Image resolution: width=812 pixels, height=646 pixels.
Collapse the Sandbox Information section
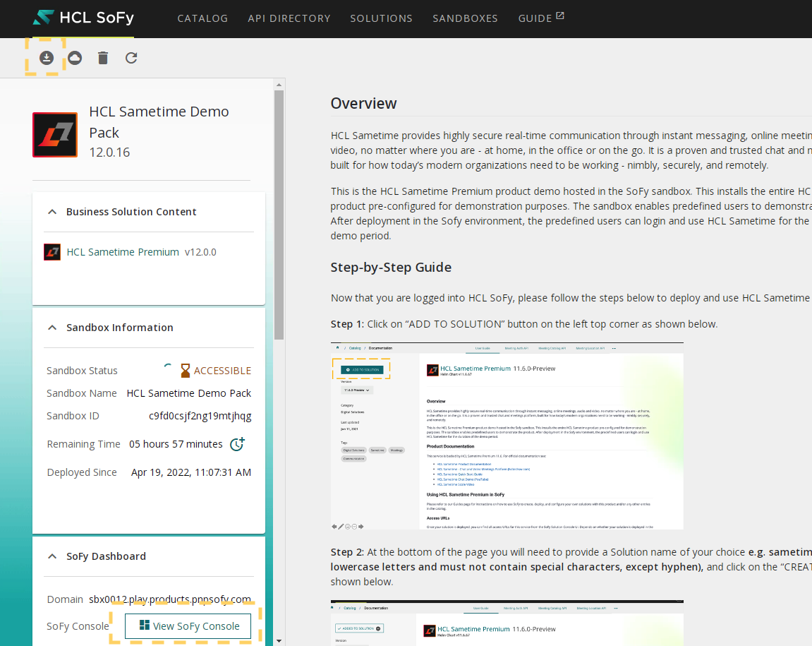(x=52, y=327)
